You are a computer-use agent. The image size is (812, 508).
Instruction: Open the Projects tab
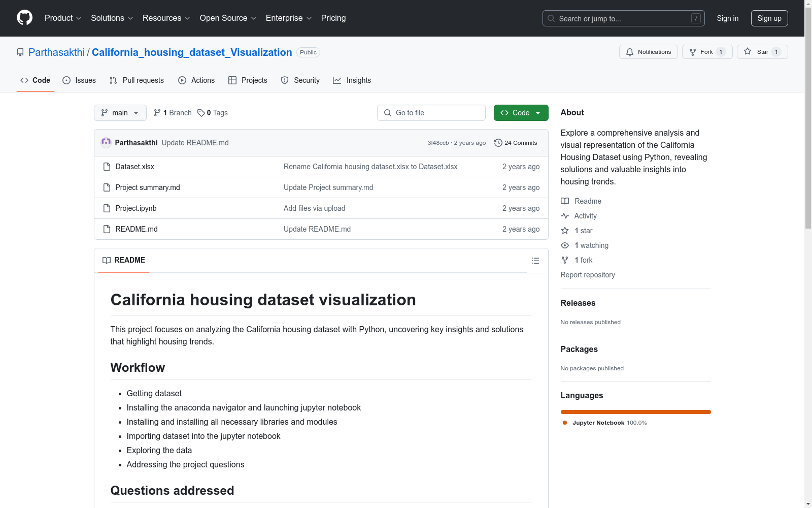coord(248,80)
